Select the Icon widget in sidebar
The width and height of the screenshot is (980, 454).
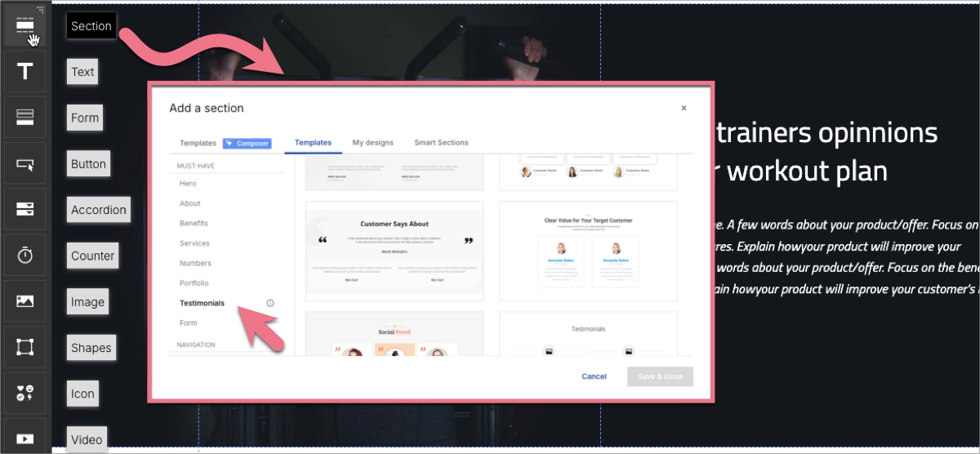coord(24,394)
